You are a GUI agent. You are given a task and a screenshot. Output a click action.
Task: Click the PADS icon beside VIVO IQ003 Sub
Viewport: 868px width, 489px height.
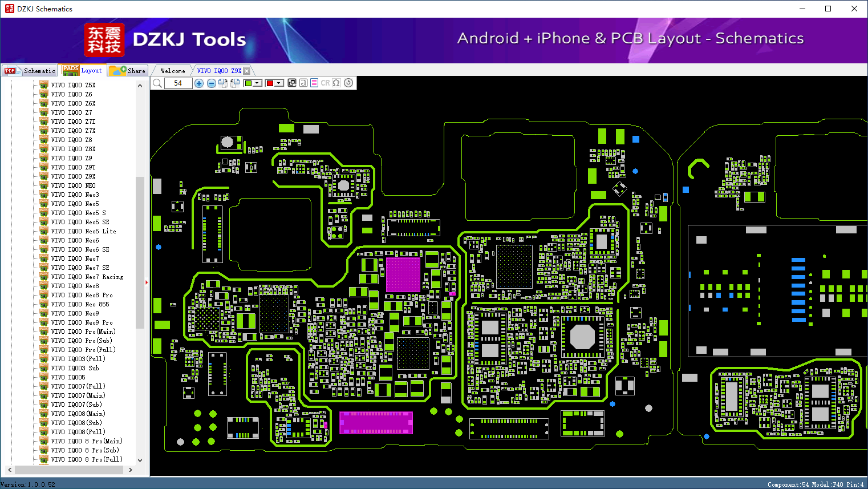click(x=44, y=368)
